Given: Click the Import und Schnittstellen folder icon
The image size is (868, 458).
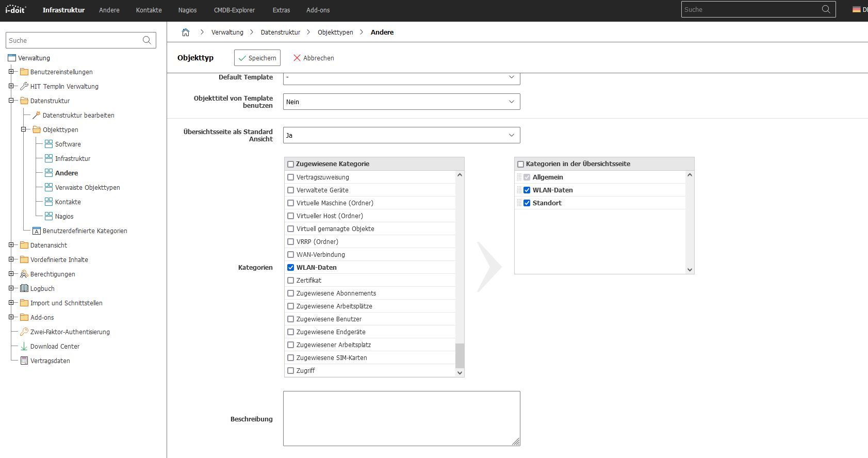Looking at the screenshot, I should pyautogui.click(x=24, y=303).
